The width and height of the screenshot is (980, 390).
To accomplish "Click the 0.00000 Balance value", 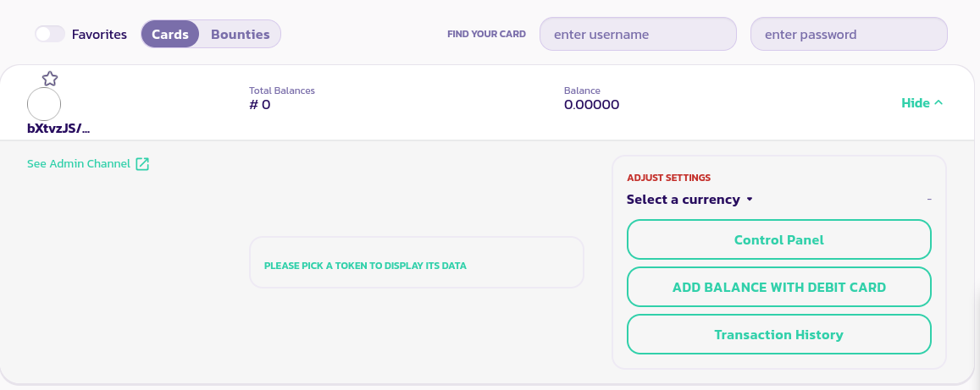I will pos(591,105).
